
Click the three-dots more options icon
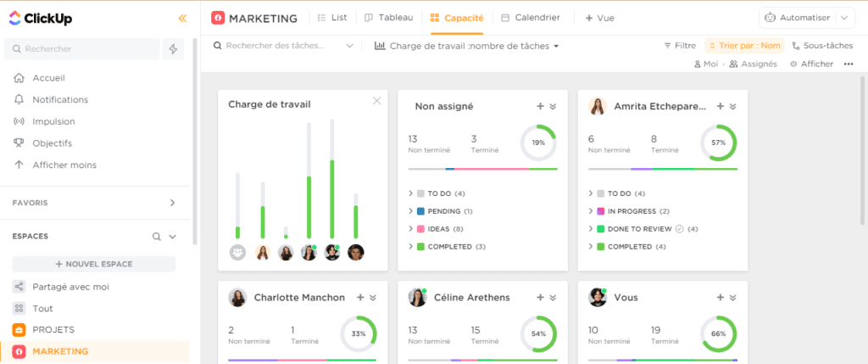pyautogui.click(x=849, y=64)
